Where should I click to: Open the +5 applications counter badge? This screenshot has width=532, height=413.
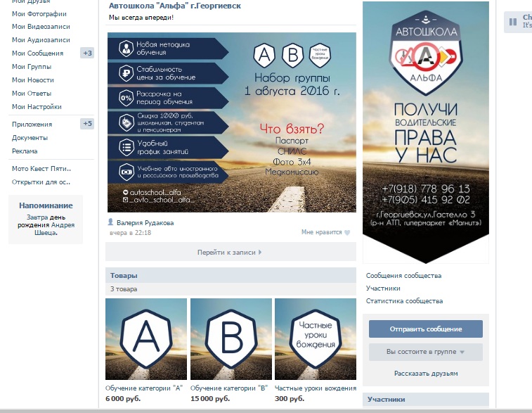click(87, 124)
